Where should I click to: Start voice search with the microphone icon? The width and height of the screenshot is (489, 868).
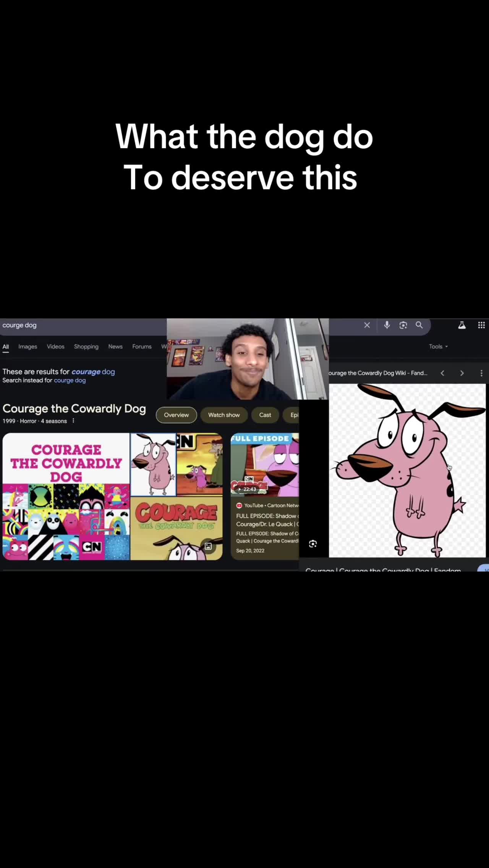click(x=387, y=325)
